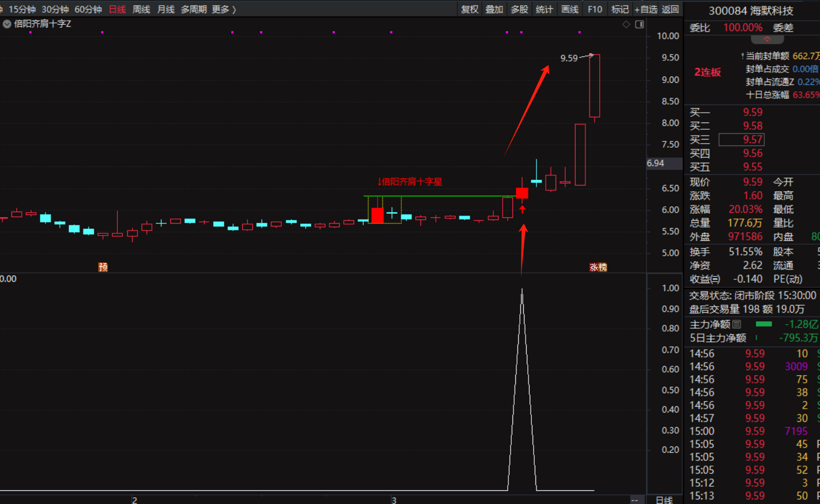Enable 叠加 overlay mode
Viewport: 820px width, 504px height.
495,9
